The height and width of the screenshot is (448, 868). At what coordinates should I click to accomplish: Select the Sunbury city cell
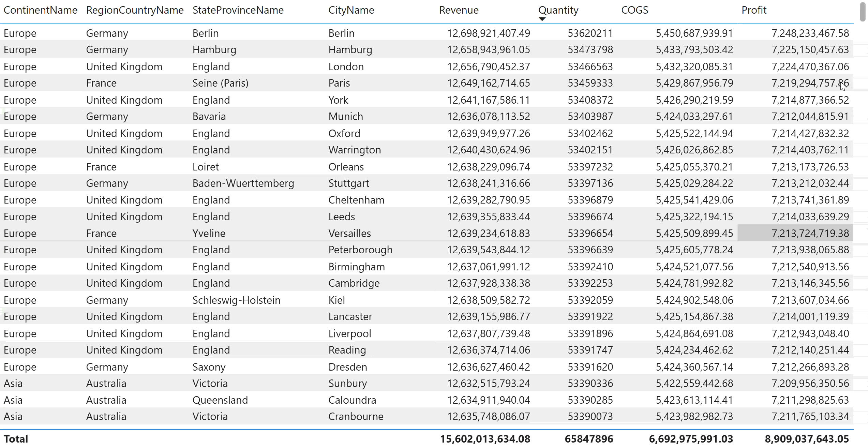[x=347, y=384]
